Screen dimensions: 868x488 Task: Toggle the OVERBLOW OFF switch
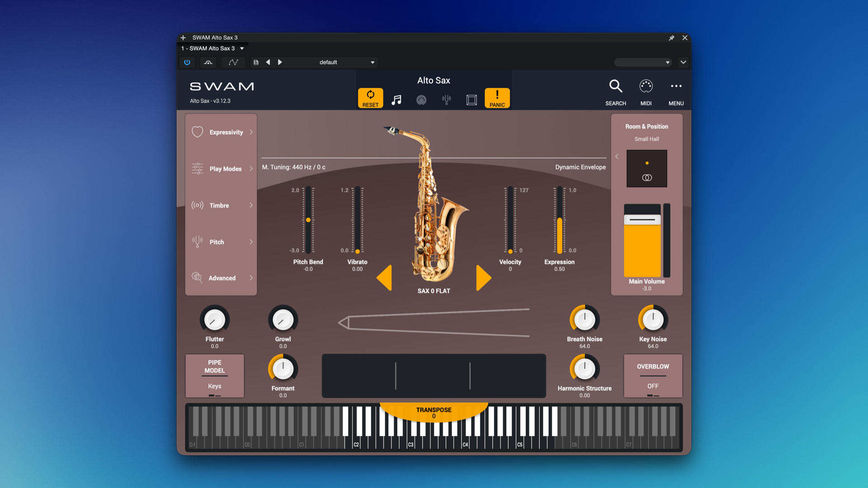(x=653, y=376)
